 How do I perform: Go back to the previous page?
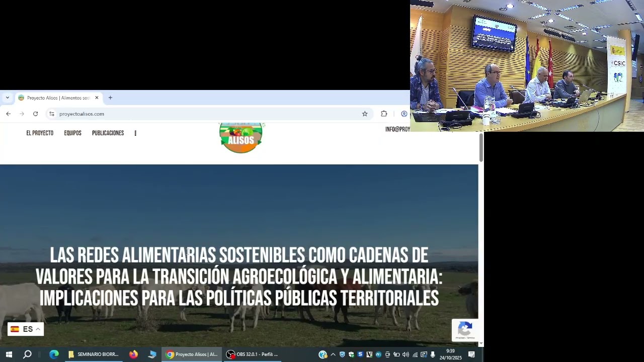click(9, 114)
